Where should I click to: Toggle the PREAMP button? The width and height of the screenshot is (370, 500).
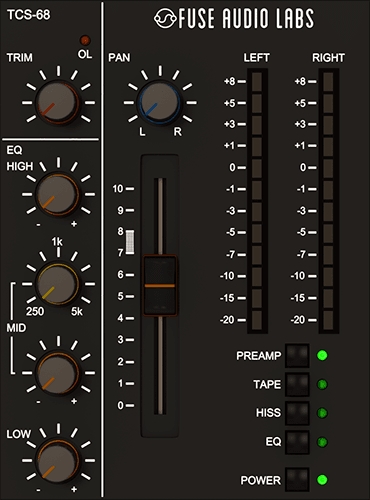pyautogui.click(x=297, y=356)
